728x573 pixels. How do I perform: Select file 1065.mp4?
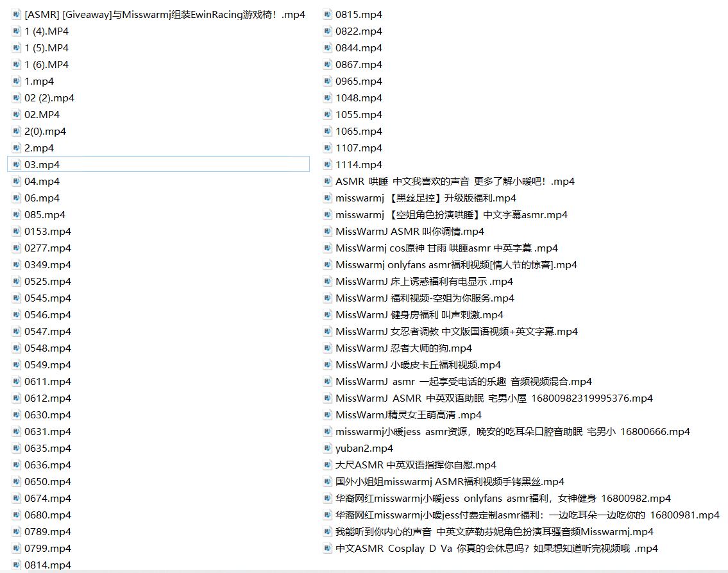tap(359, 132)
